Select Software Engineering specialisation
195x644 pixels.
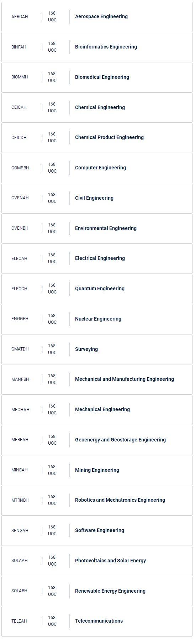[x=97, y=531]
